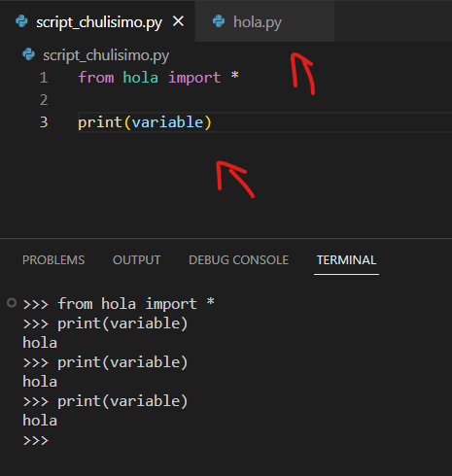This screenshot has width=452, height=476.
Task: Click line number 3 in the gutter
Action: [44, 122]
